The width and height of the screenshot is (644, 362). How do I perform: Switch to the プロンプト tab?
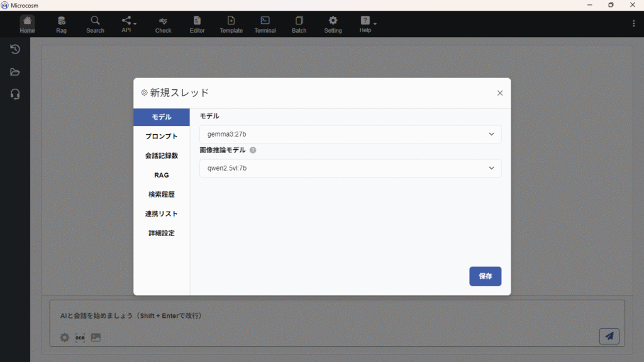click(x=162, y=137)
